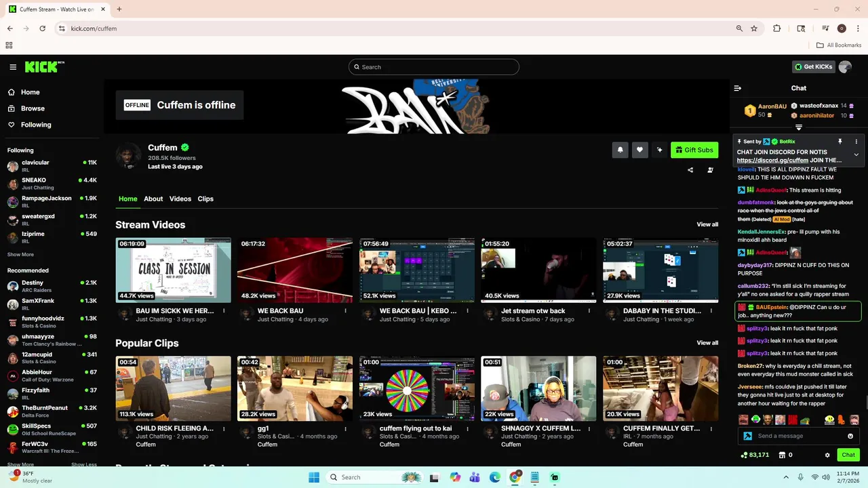This screenshot has height=488, width=868.
Task: Bookmark page with star icon
Action: click(754, 28)
